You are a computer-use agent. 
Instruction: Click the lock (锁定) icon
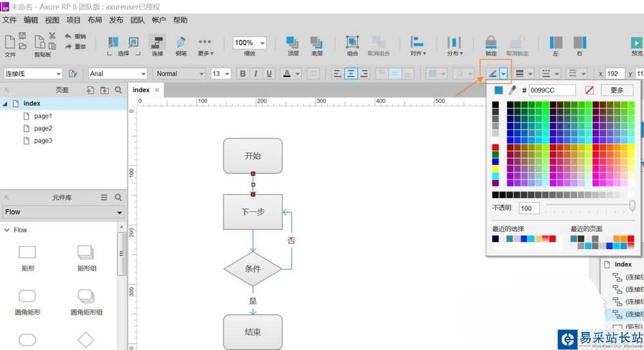491,42
